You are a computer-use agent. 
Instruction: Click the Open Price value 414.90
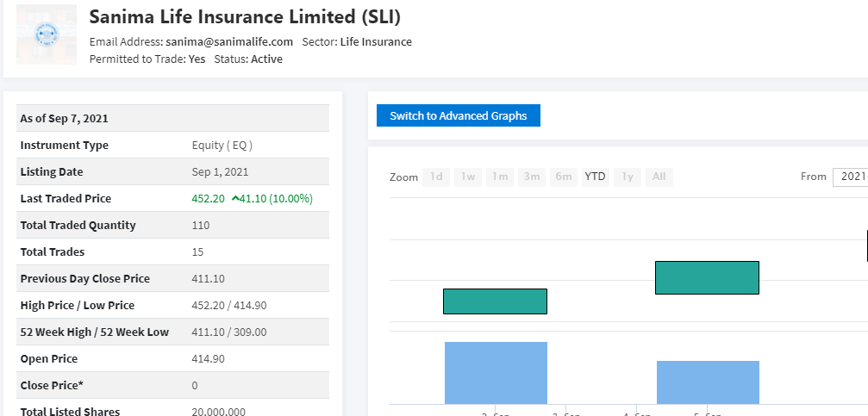click(208, 359)
